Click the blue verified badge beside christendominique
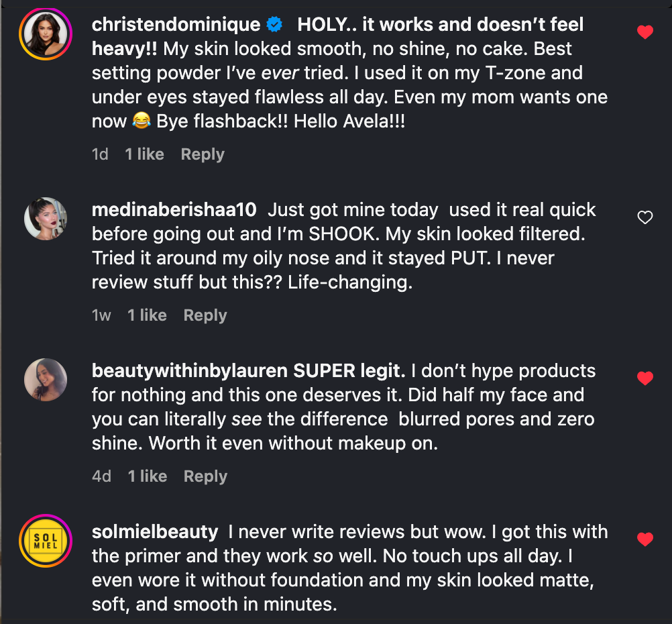The image size is (672, 624). [x=274, y=25]
